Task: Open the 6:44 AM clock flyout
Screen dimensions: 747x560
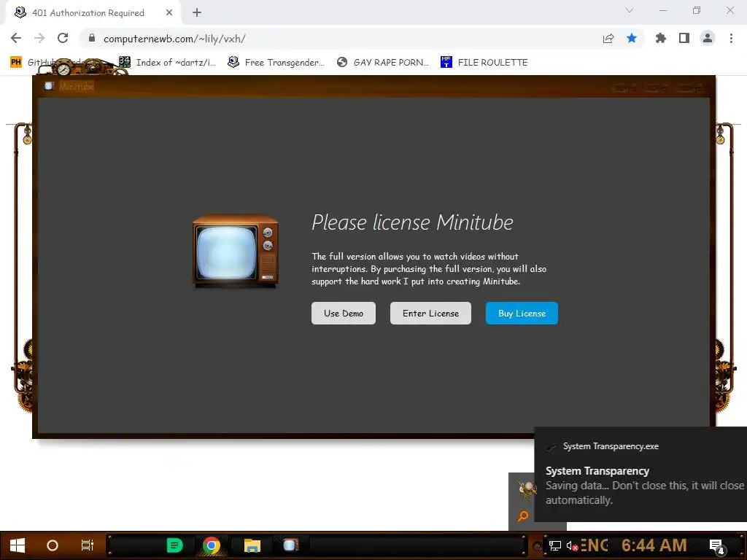Action: click(654, 545)
